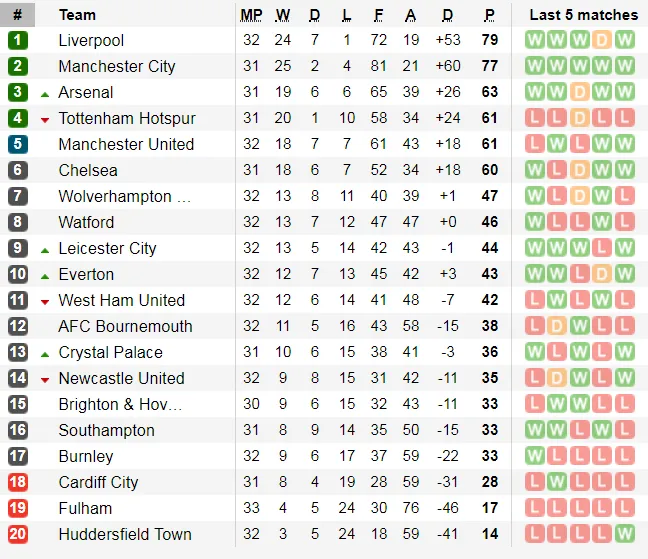Click Newcastle United's red down arrow
Screen dimensions: 648x559
click(x=45, y=380)
